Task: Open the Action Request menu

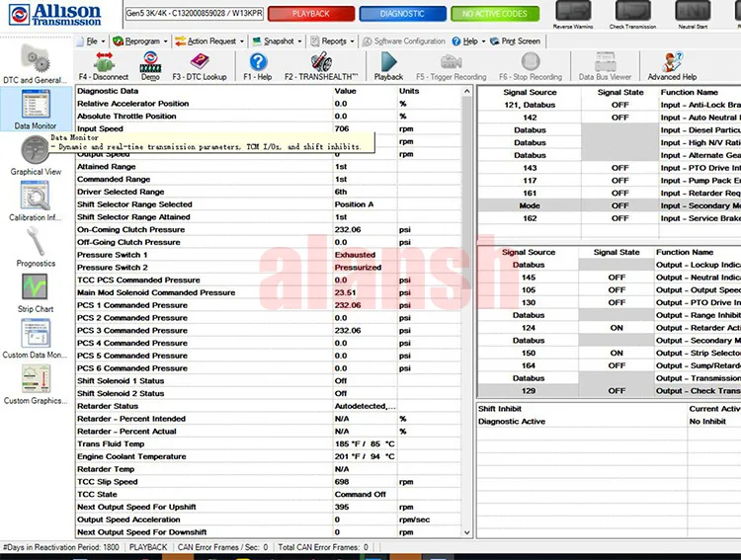Action: [x=209, y=41]
